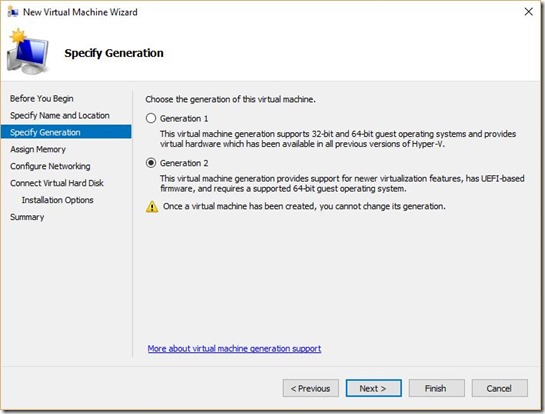Click the Finish button
545x414 pixels.
(437, 388)
